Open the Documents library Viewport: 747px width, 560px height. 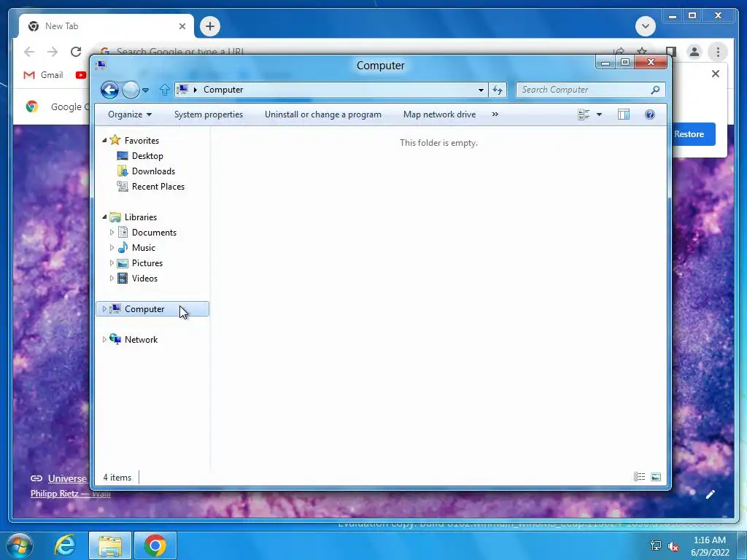point(154,233)
